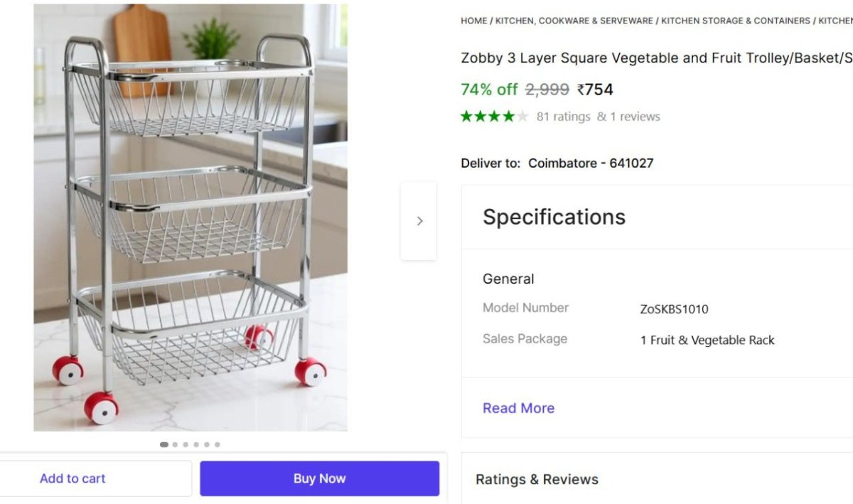Click the next image arrow chevron
853x504 pixels.
pyautogui.click(x=419, y=221)
